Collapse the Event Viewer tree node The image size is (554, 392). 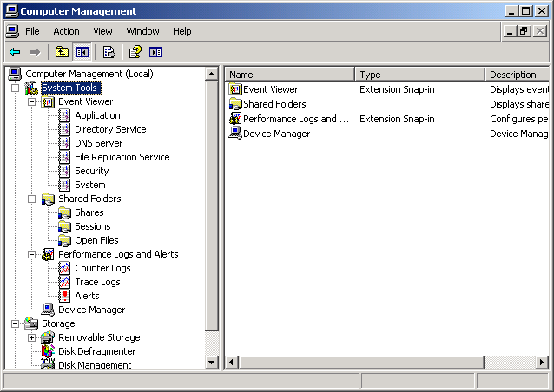[32, 102]
